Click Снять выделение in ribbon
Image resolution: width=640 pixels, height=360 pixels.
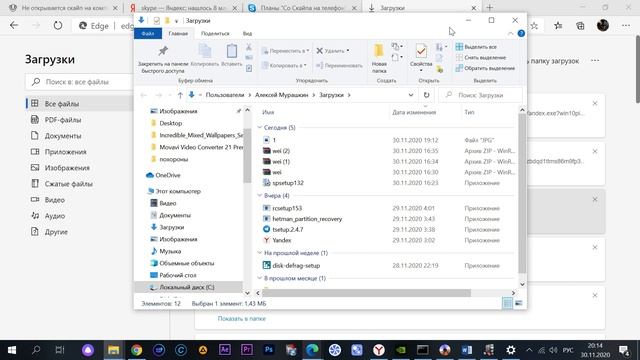point(481,58)
